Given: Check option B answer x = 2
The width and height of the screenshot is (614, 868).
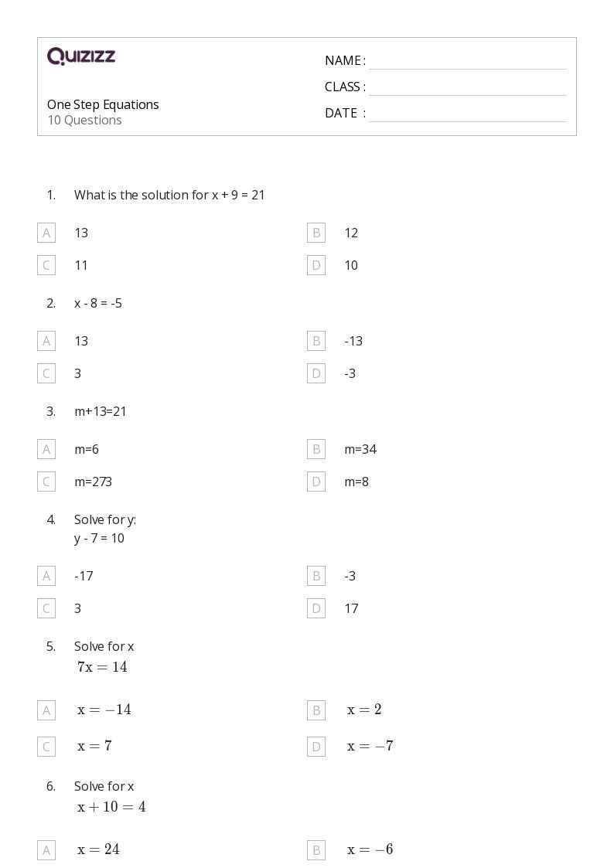Looking at the screenshot, I should [316, 710].
